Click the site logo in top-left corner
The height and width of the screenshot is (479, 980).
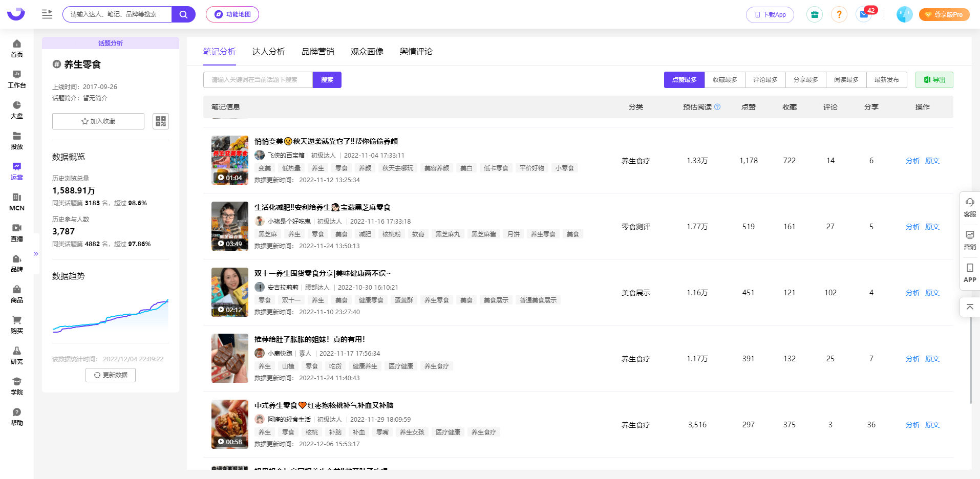coord(16,14)
